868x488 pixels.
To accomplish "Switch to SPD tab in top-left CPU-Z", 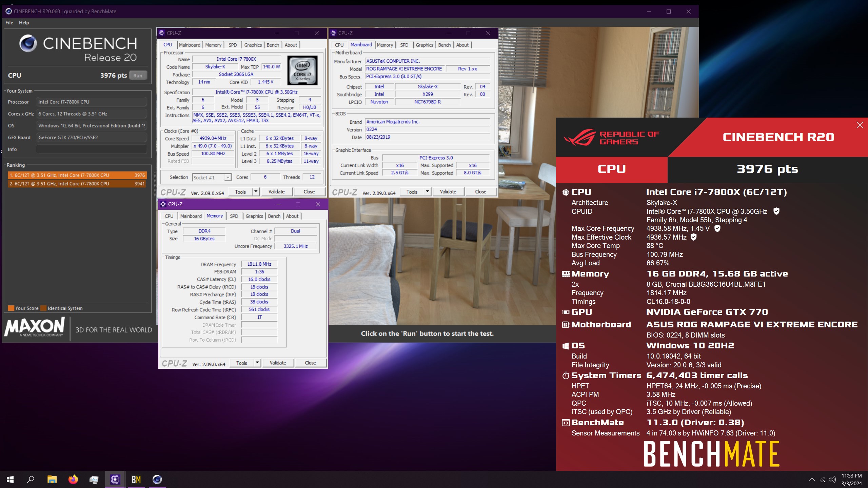I will tap(233, 45).
